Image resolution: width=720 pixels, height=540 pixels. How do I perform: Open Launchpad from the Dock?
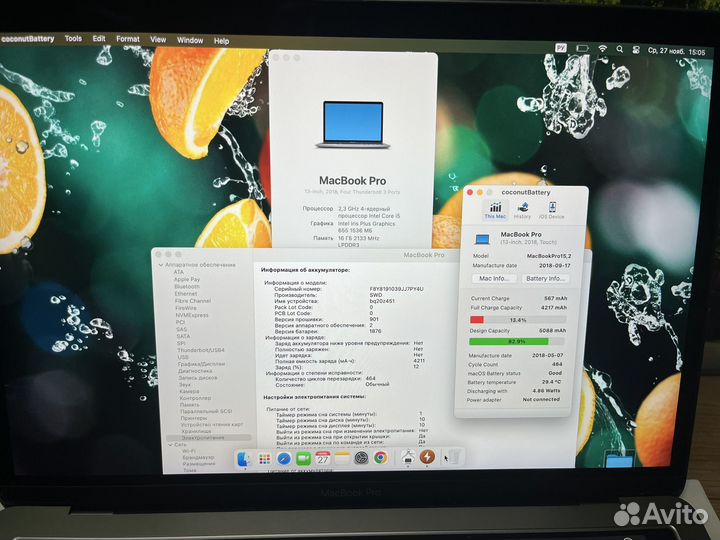264,459
